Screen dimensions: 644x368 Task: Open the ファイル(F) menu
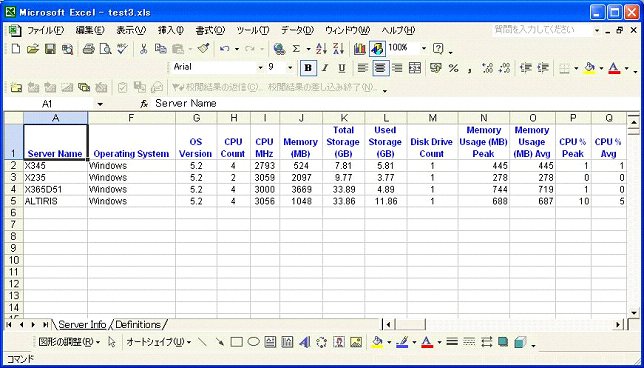(x=45, y=30)
